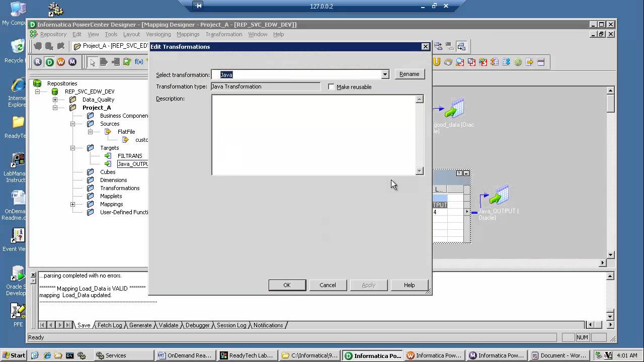Open the Transformation Developer tool icon
The width and height of the screenshot is (644, 362).
(x=127, y=62)
